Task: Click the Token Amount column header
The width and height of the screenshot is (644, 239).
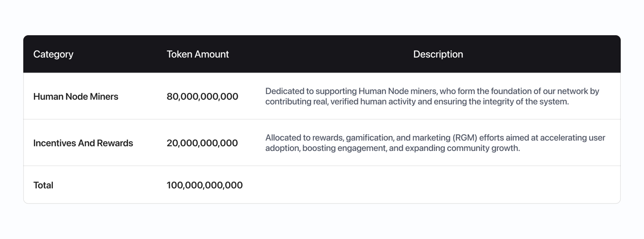Action: click(x=197, y=54)
